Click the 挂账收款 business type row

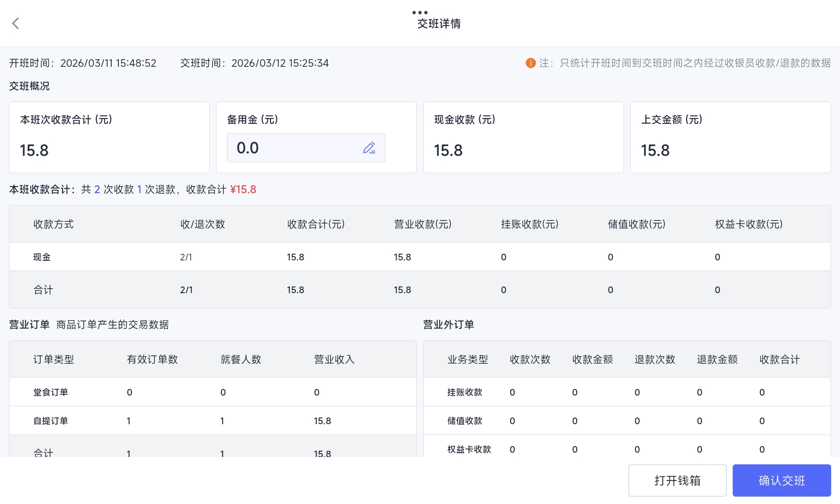coord(465,392)
